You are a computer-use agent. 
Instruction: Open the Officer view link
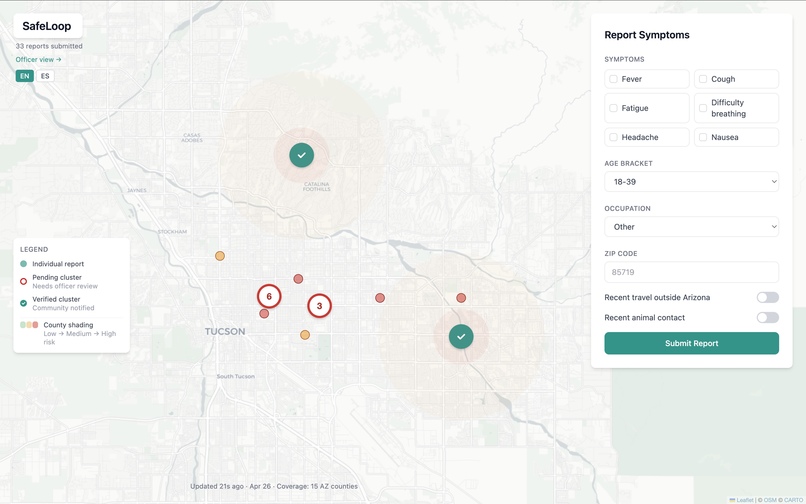pyautogui.click(x=39, y=59)
